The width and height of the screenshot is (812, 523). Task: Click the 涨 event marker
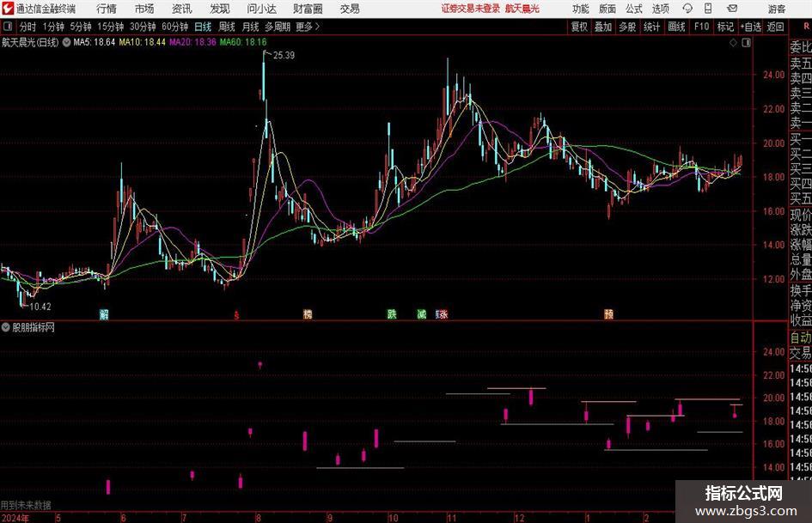tap(443, 313)
